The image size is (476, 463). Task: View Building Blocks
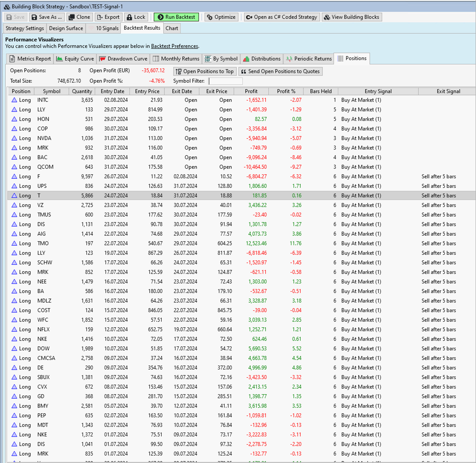[352, 17]
